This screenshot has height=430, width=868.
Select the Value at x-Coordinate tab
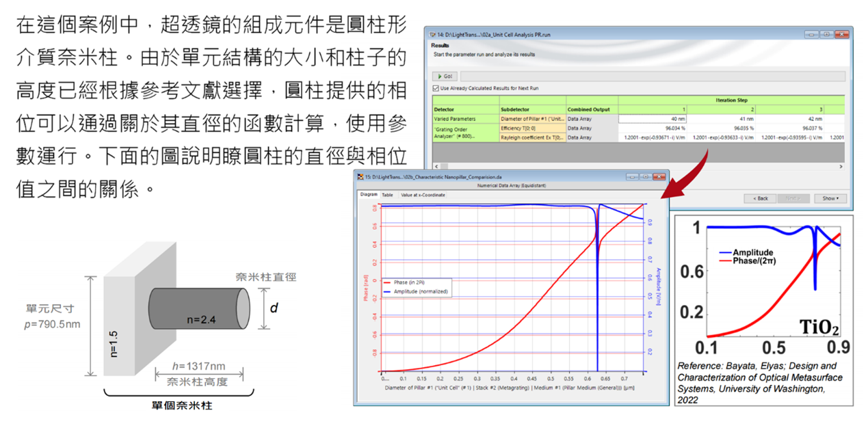point(422,195)
